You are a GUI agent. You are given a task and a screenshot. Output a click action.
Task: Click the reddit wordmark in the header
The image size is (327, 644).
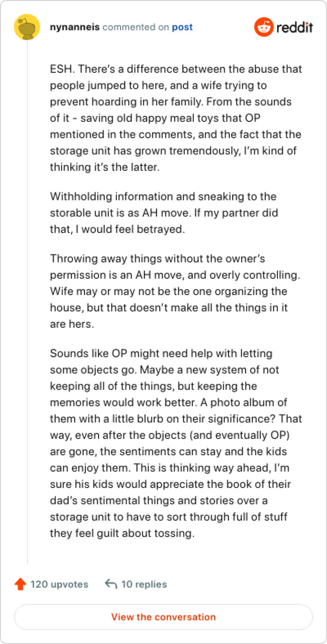(x=294, y=27)
